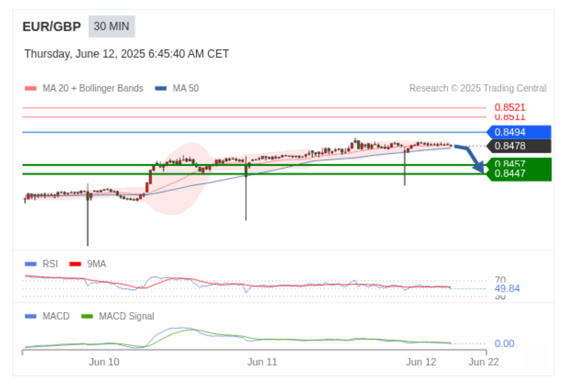Image resolution: width=568 pixels, height=392 pixels.
Task: Click the dark 0.8478 current price tag
Action: 519,146
